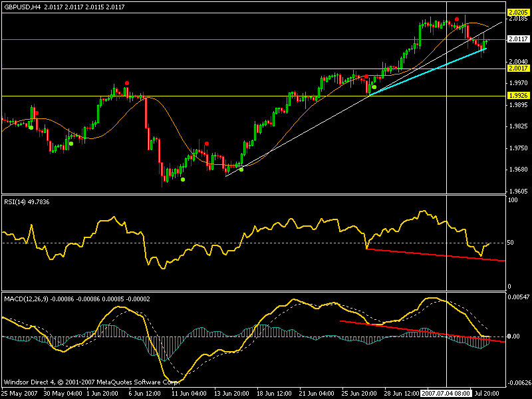Click the MACD 0.00 zero level label

coord(513,336)
